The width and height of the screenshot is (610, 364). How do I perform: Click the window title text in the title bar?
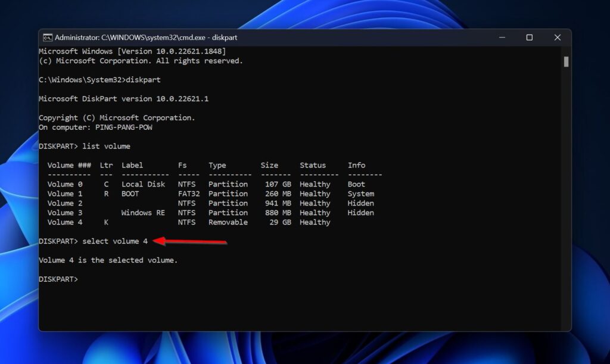146,38
